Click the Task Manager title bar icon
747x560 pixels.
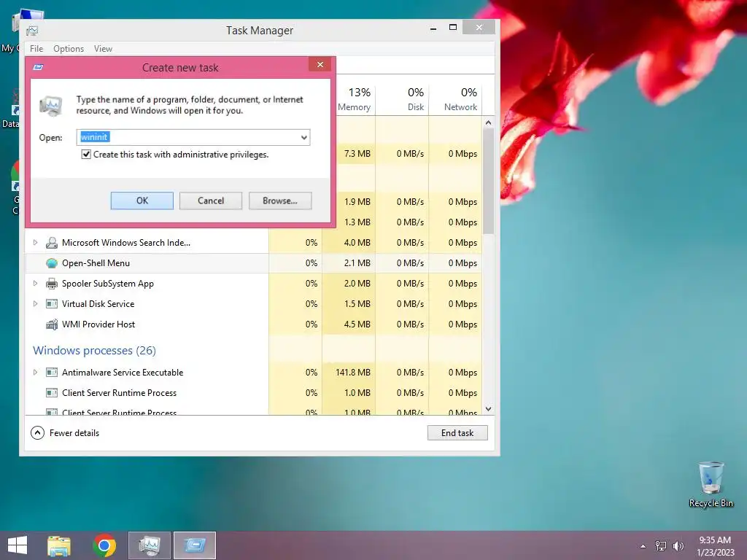pos(32,31)
